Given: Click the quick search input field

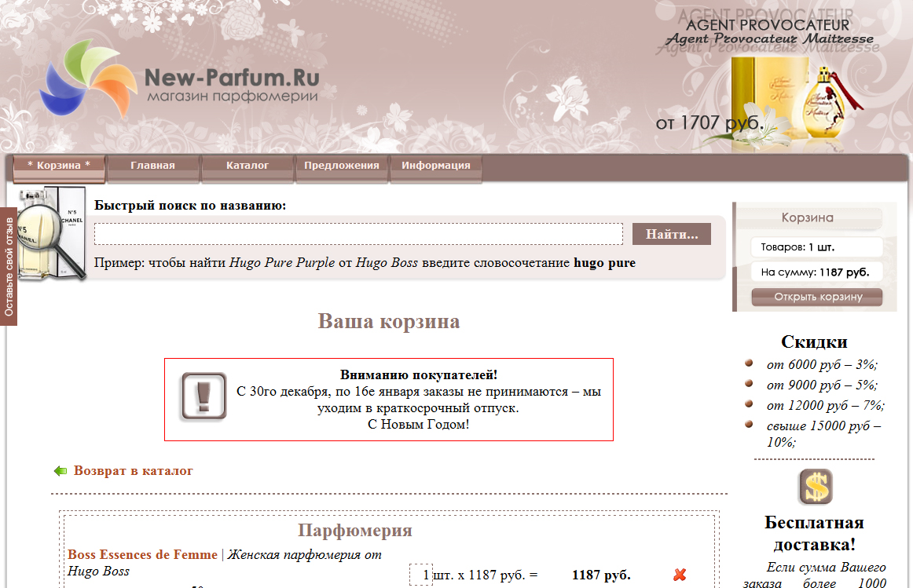Looking at the screenshot, I should (x=358, y=234).
